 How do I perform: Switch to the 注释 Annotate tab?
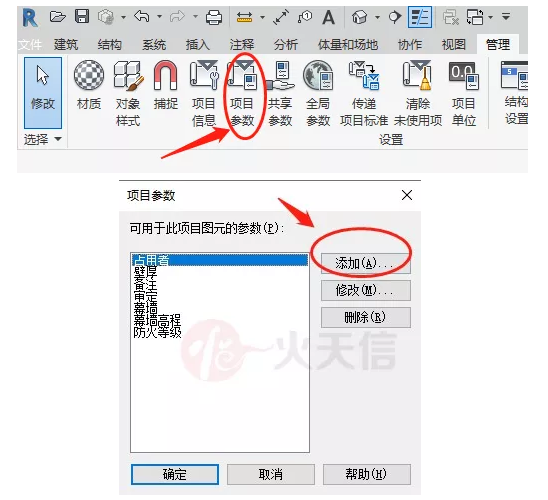click(242, 45)
